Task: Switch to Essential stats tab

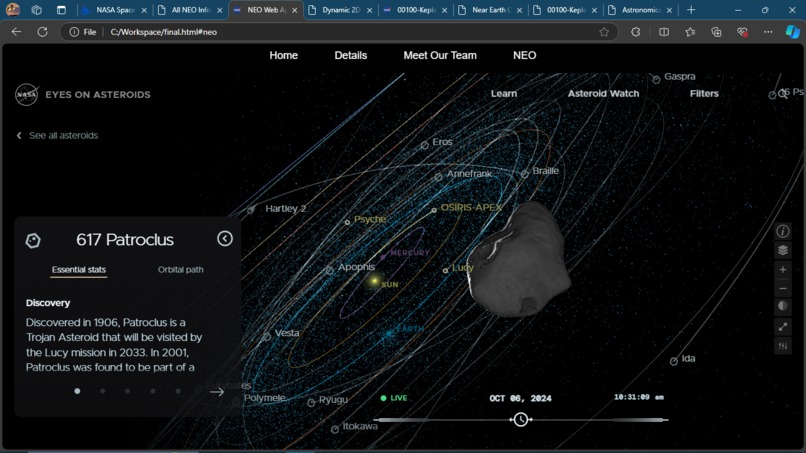Action: click(x=79, y=269)
